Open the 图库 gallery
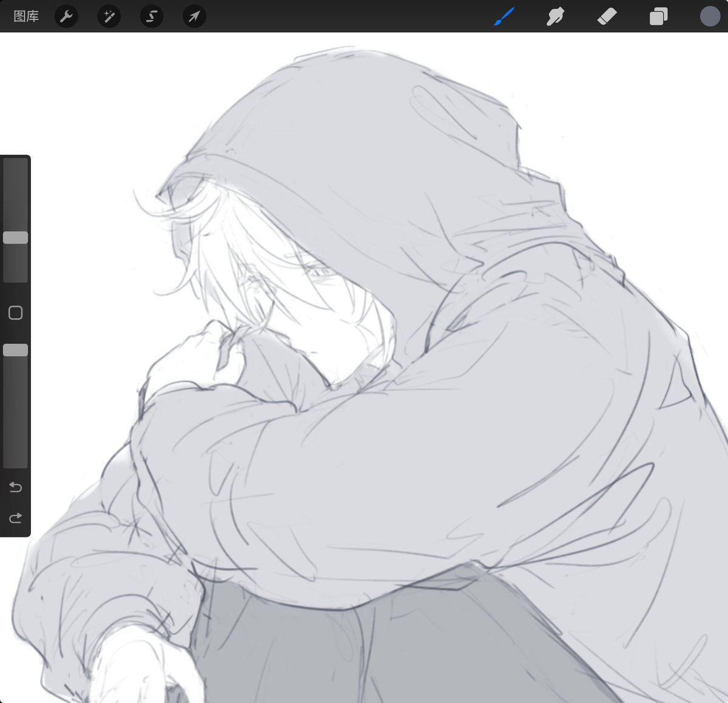This screenshot has width=728, height=703. (26, 16)
